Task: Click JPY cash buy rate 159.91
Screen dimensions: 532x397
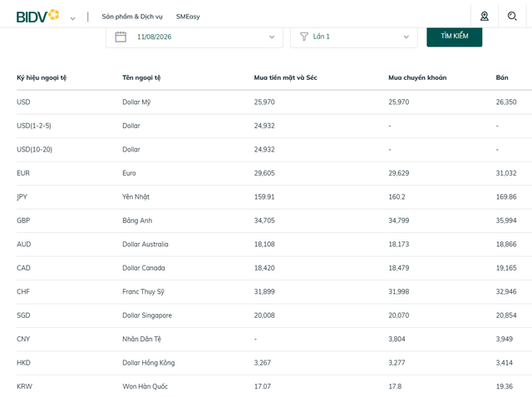Action: [264, 197]
